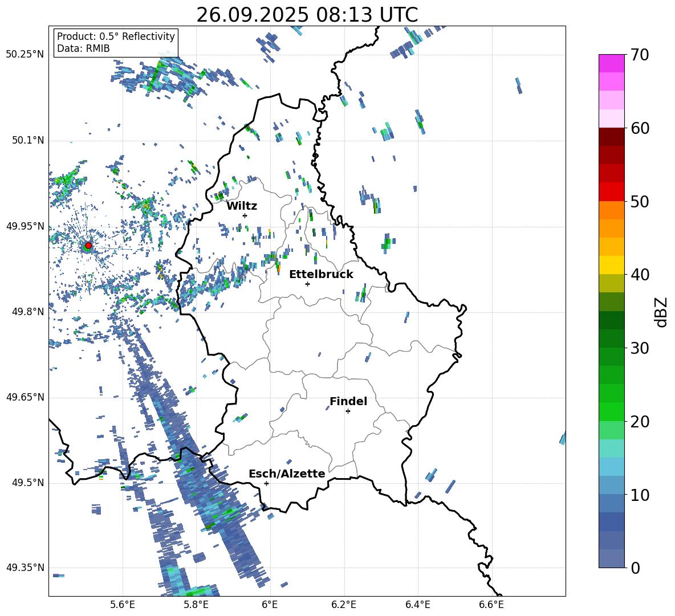Image resolution: width=675 pixels, height=616 pixels.
Task: Click the dBZ colorbar axis label
Action: (x=662, y=312)
